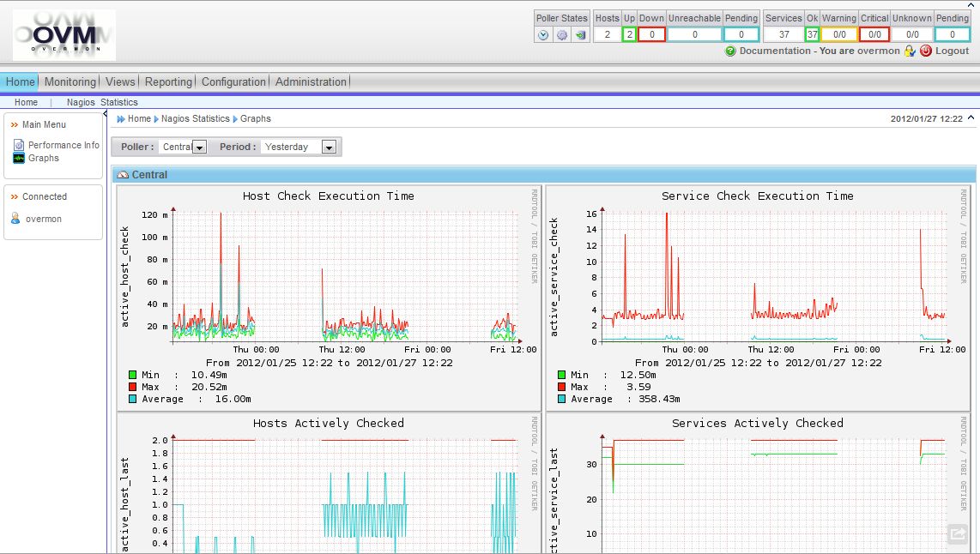980x554 pixels.
Task: Click the gauge icon in the Central header
Action: (123, 175)
